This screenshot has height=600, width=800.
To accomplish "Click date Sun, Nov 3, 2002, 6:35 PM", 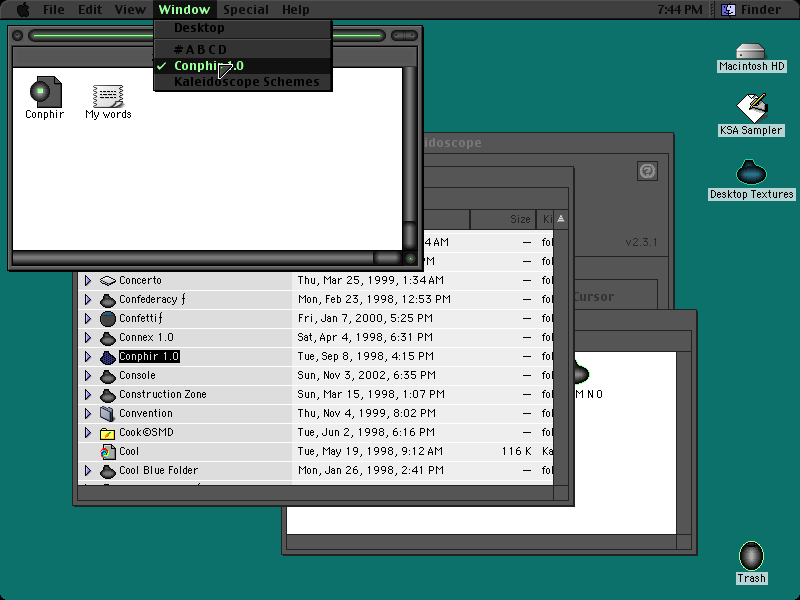I will (x=366, y=376).
